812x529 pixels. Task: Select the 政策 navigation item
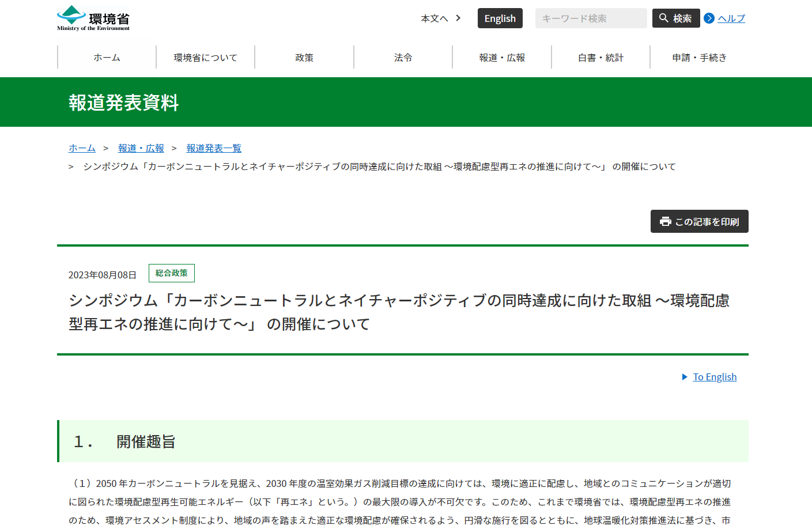(304, 58)
